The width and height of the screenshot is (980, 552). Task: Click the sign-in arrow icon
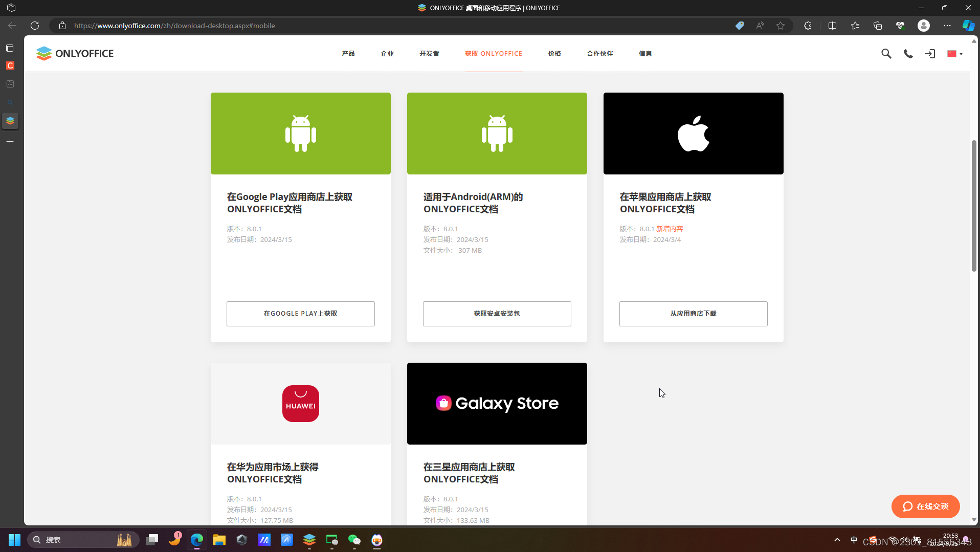pyautogui.click(x=930, y=54)
